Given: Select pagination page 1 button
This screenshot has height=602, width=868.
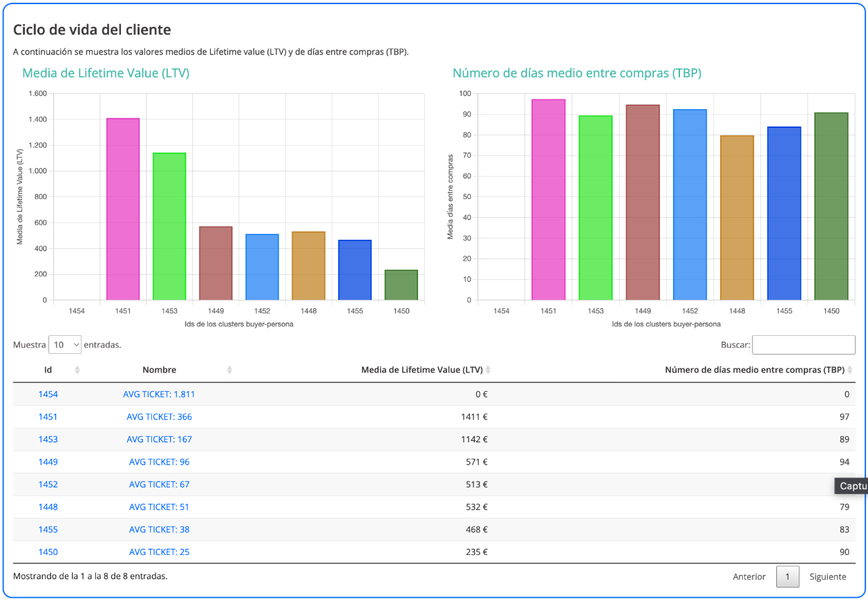Looking at the screenshot, I should click(x=787, y=576).
